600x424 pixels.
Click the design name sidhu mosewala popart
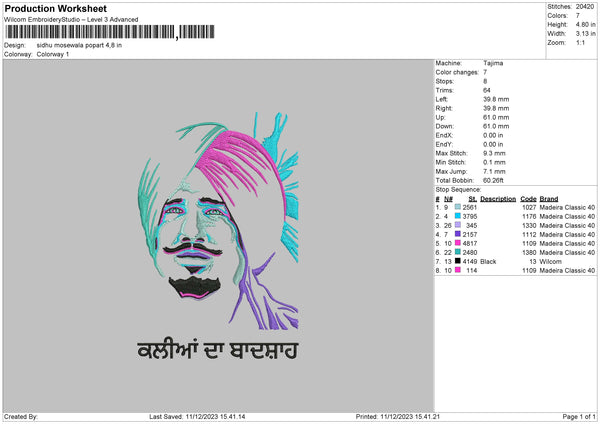pyautogui.click(x=79, y=45)
